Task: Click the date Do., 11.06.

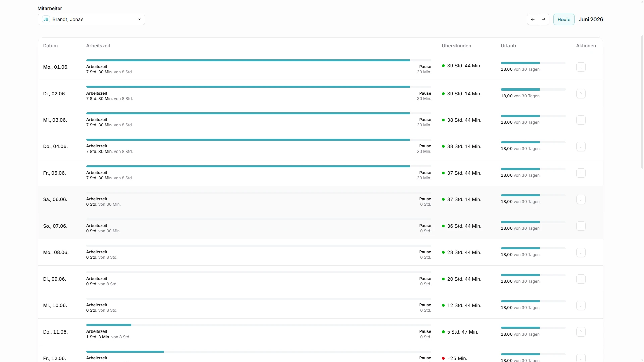Action: (55, 332)
